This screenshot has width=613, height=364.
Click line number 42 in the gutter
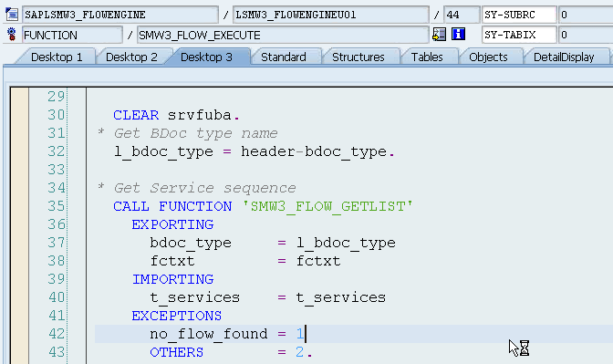point(56,334)
